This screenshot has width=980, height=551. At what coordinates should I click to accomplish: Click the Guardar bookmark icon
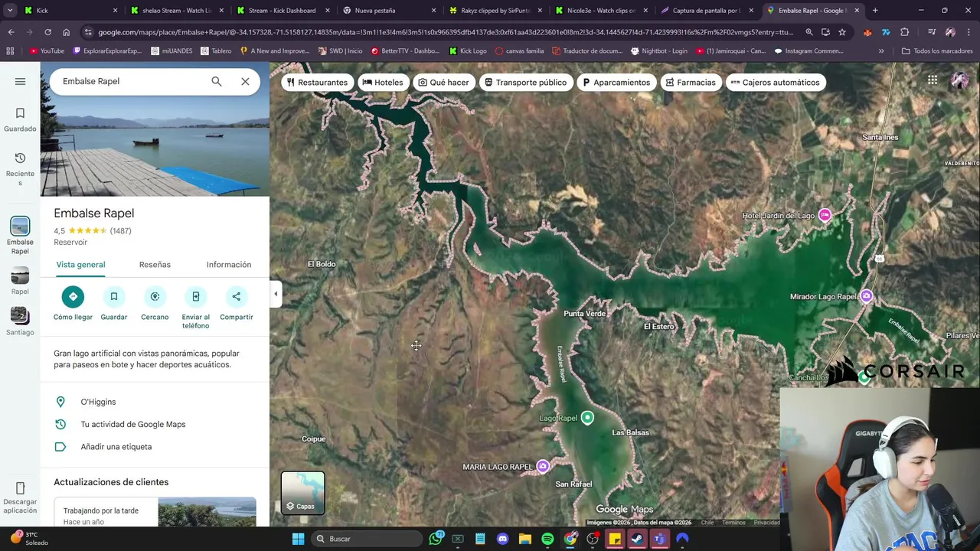(x=113, y=296)
